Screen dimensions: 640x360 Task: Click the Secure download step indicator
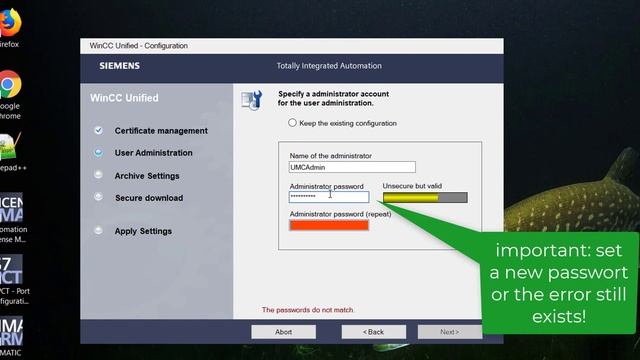98,197
